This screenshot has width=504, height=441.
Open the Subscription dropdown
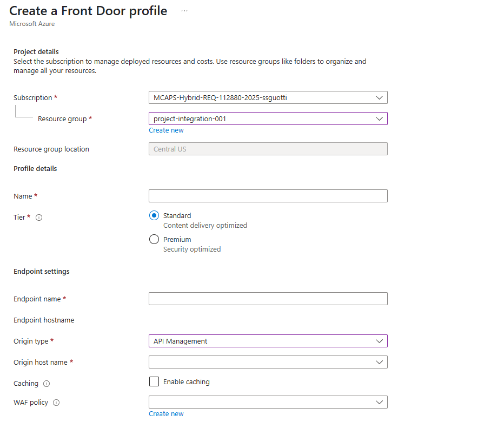[x=268, y=98]
